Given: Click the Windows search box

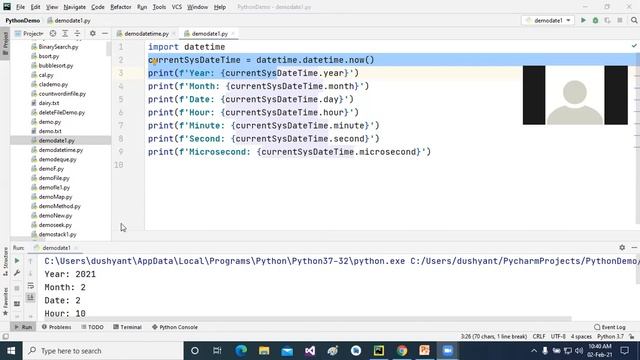Looking at the screenshot, I should pyautogui.click(x=102, y=351).
